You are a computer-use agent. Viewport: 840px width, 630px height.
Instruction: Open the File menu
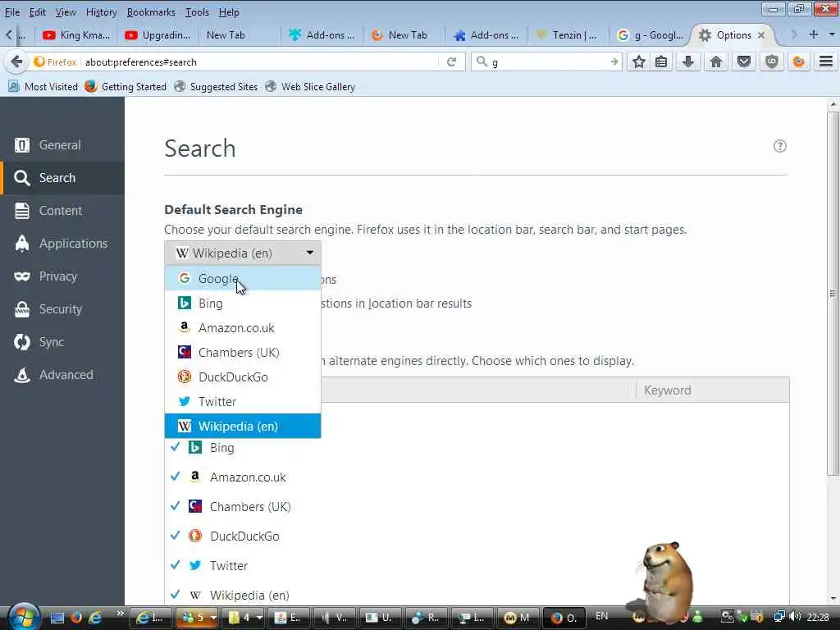click(x=12, y=11)
